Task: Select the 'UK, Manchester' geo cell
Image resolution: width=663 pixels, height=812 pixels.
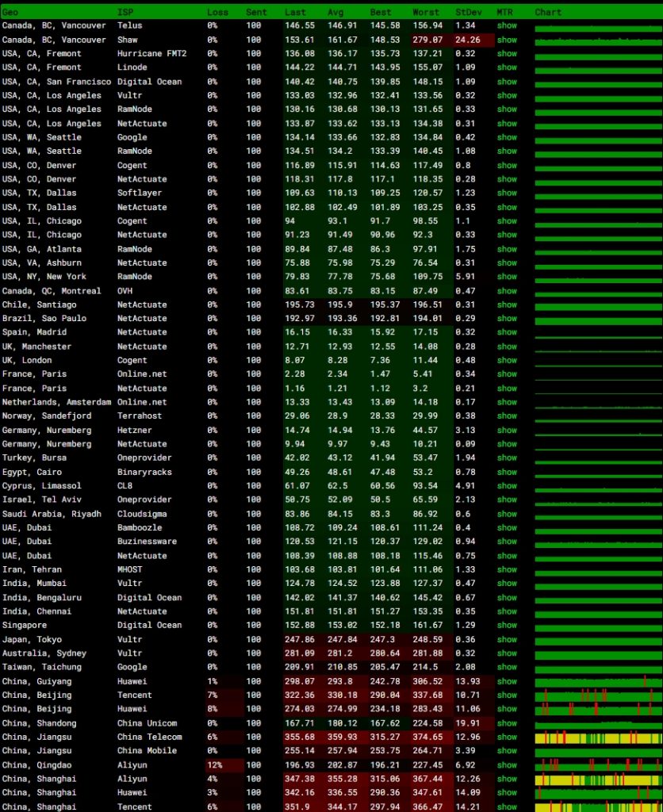Action: [36, 347]
